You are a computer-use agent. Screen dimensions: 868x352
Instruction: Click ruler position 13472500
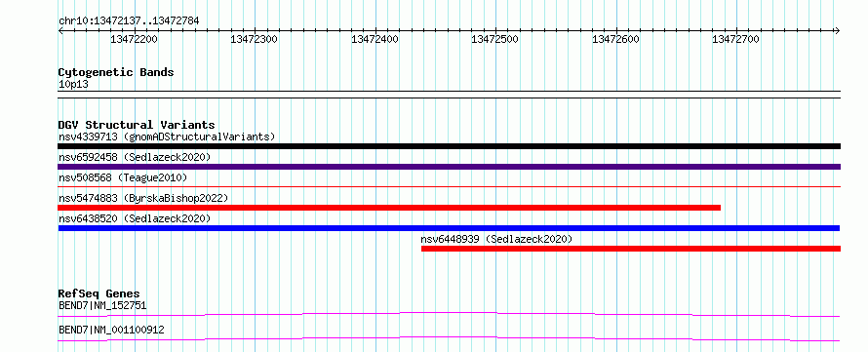click(494, 39)
